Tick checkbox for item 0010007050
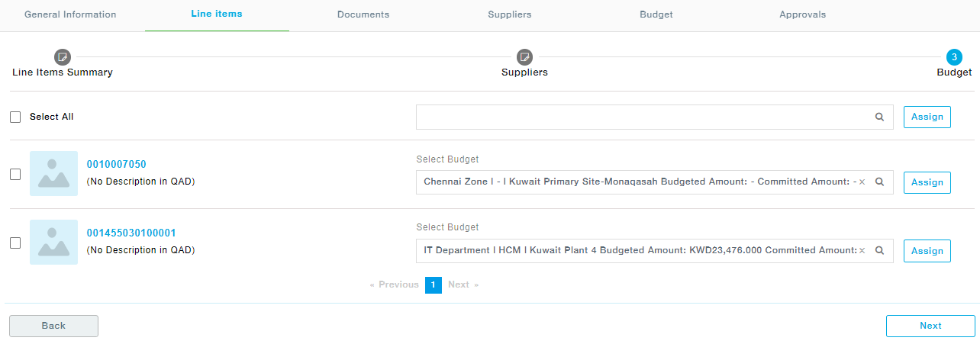980x344 pixels. click(15, 174)
